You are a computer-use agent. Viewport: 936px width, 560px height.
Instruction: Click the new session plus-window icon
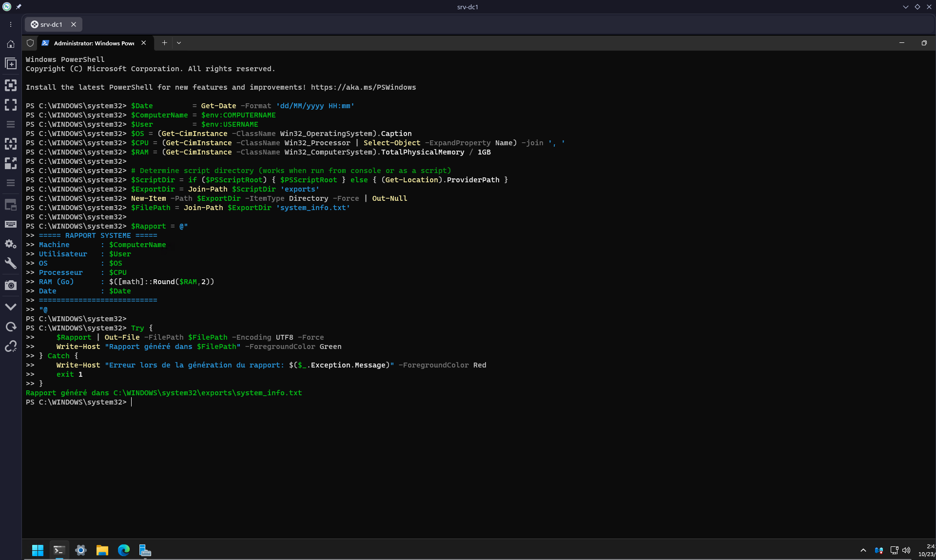click(11, 64)
